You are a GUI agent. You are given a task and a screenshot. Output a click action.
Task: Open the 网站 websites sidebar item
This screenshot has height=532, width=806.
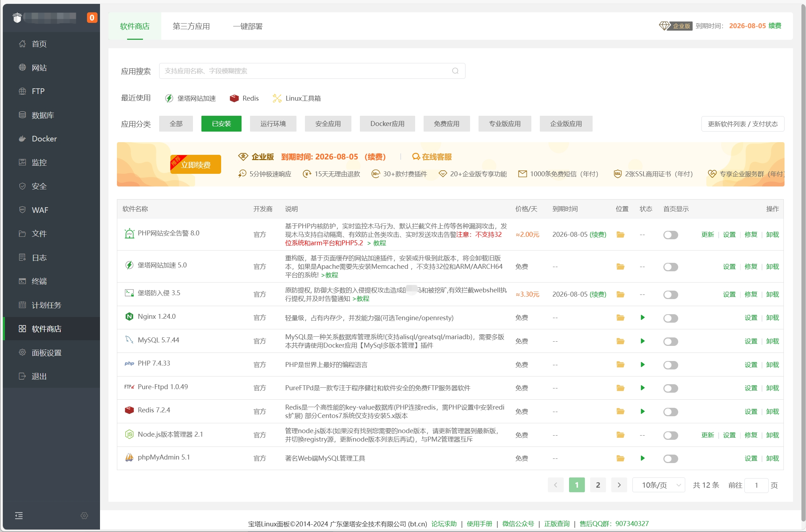click(51, 68)
